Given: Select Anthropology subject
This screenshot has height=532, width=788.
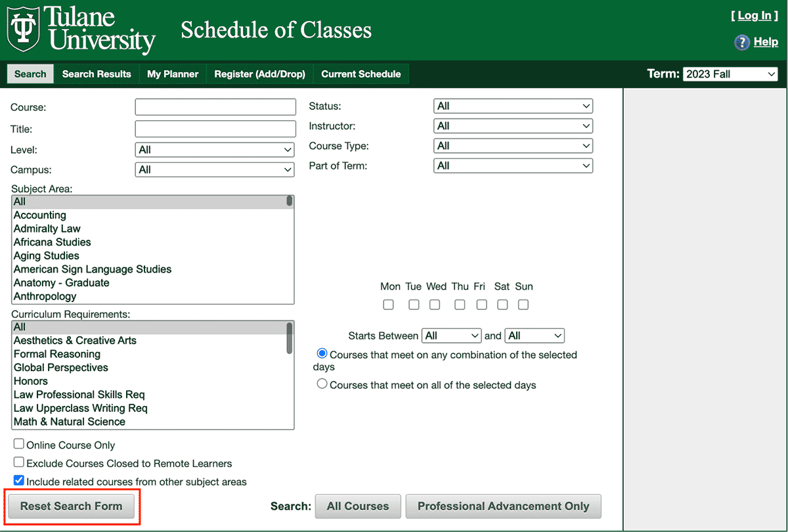Looking at the screenshot, I should click(x=149, y=296).
